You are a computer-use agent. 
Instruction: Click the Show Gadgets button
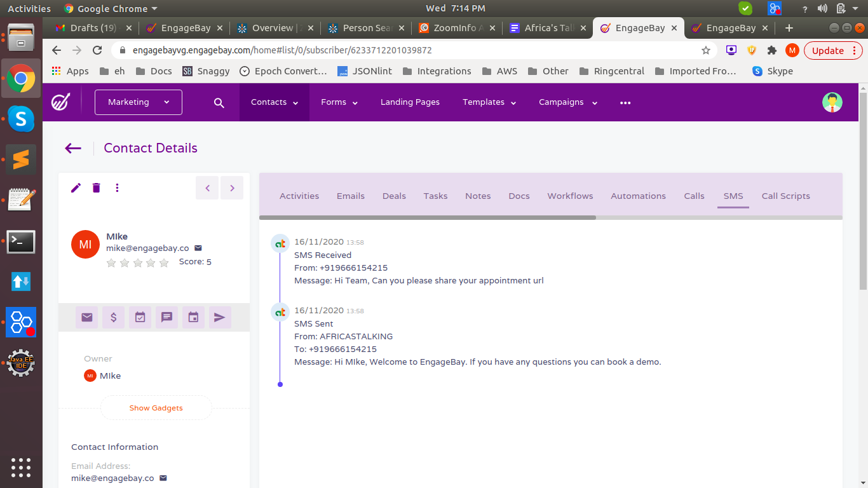[x=156, y=408]
